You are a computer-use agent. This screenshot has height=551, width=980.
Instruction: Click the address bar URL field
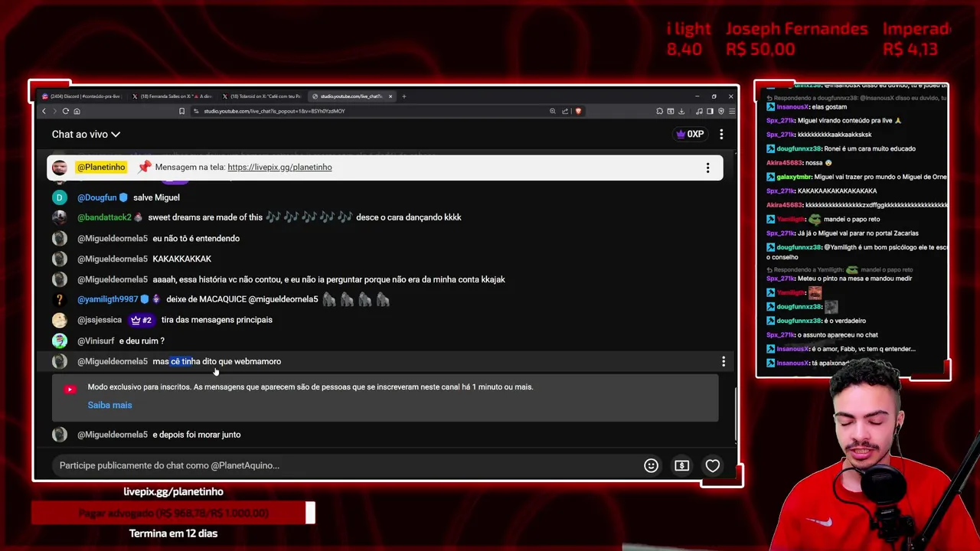point(367,111)
